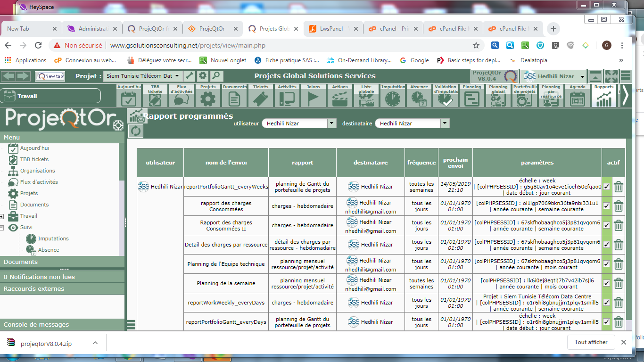Click the refresh icon under Rapport programmés
Image resolution: width=644 pixels, height=362 pixels.
136,131
